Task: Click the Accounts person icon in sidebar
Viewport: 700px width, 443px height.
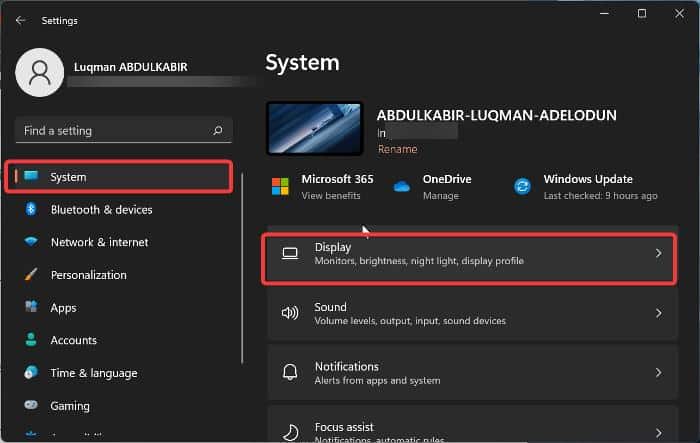Action: (x=31, y=339)
